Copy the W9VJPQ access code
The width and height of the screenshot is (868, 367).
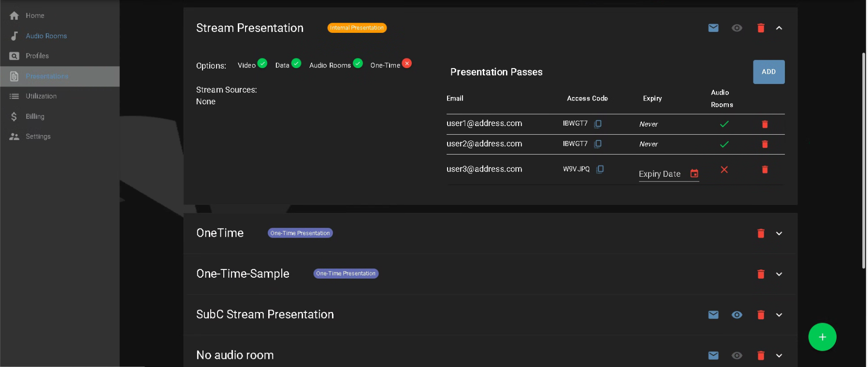600,169
